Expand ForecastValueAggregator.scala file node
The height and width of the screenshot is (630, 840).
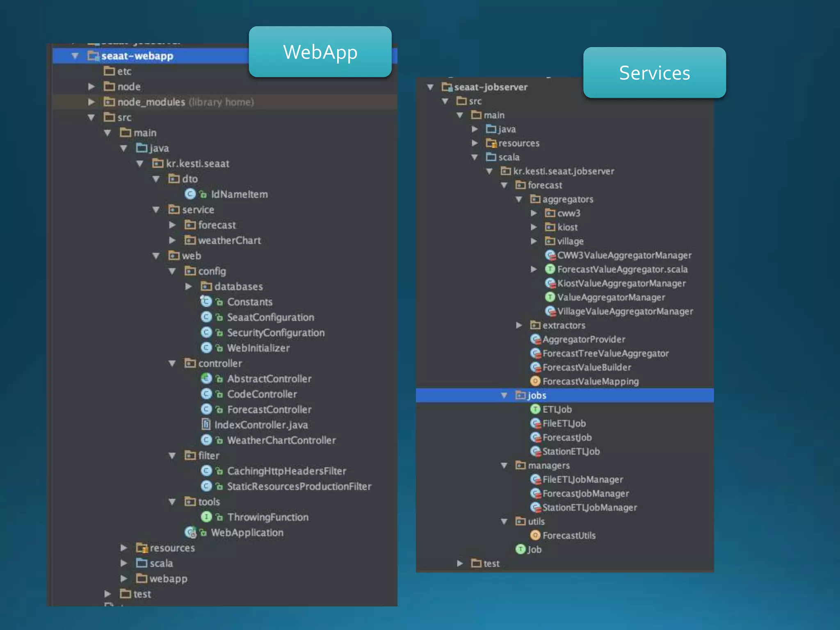(x=534, y=269)
